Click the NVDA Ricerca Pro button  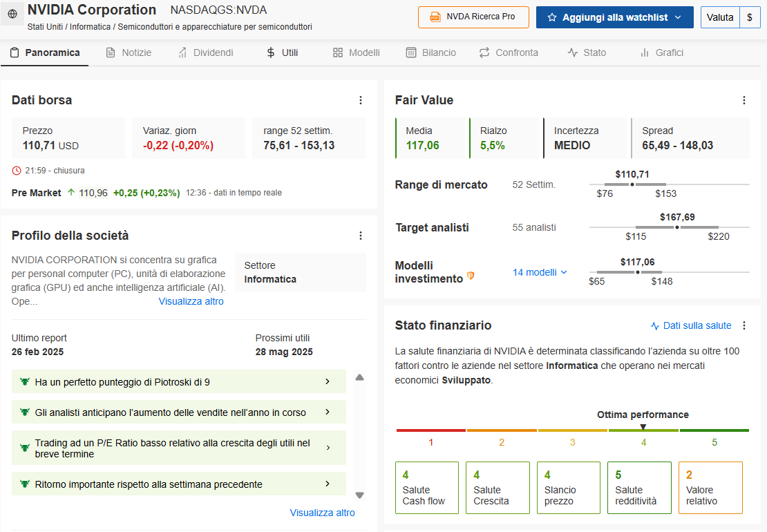click(473, 17)
